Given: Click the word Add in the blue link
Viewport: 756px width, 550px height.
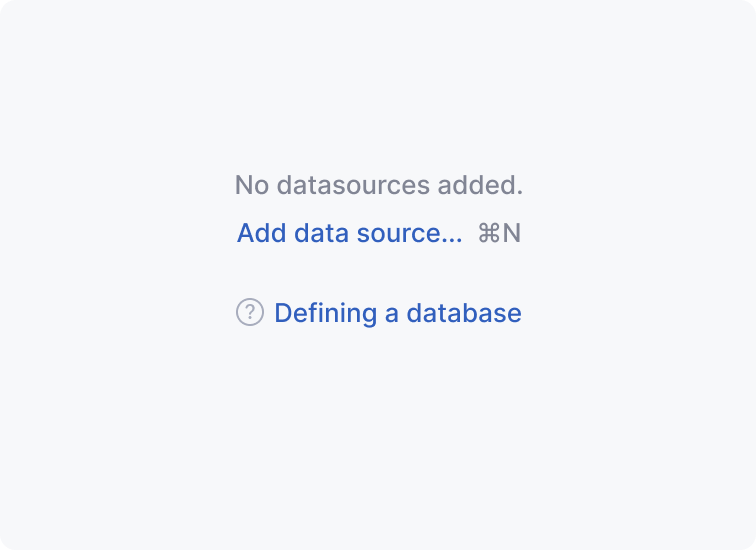Looking at the screenshot, I should click(x=262, y=234).
